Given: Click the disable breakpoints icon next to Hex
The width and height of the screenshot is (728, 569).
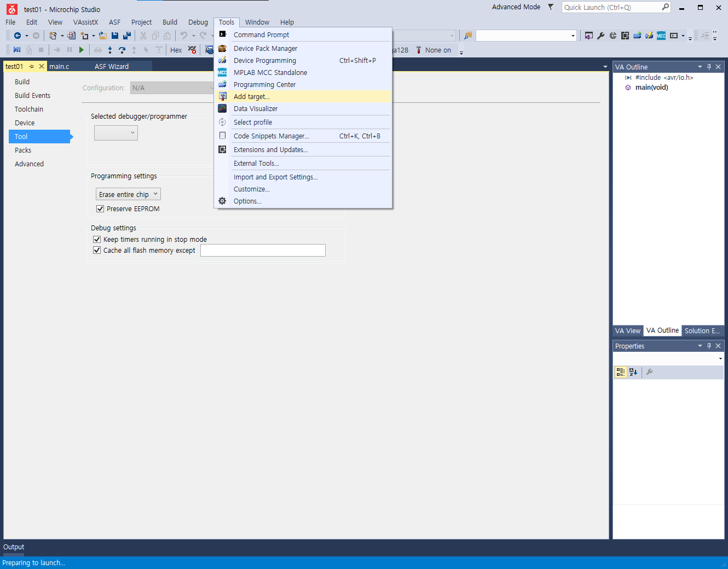Looking at the screenshot, I should (192, 50).
